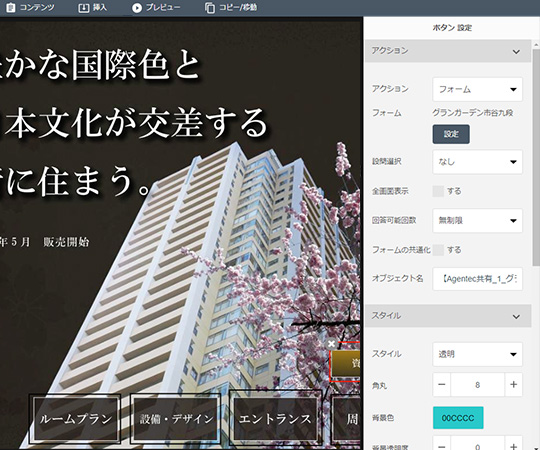
Task: Click the X delete handle on selected button
Action: click(x=331, y=343)
